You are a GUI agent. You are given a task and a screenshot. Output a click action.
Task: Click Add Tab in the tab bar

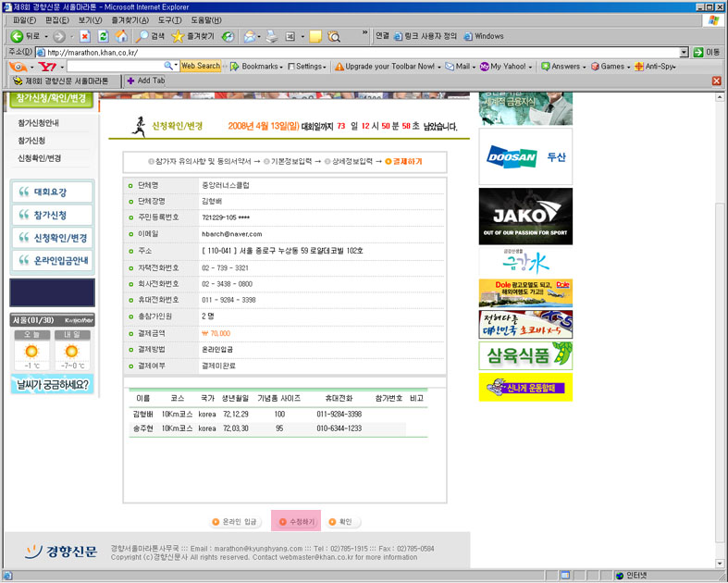[145, 81]
